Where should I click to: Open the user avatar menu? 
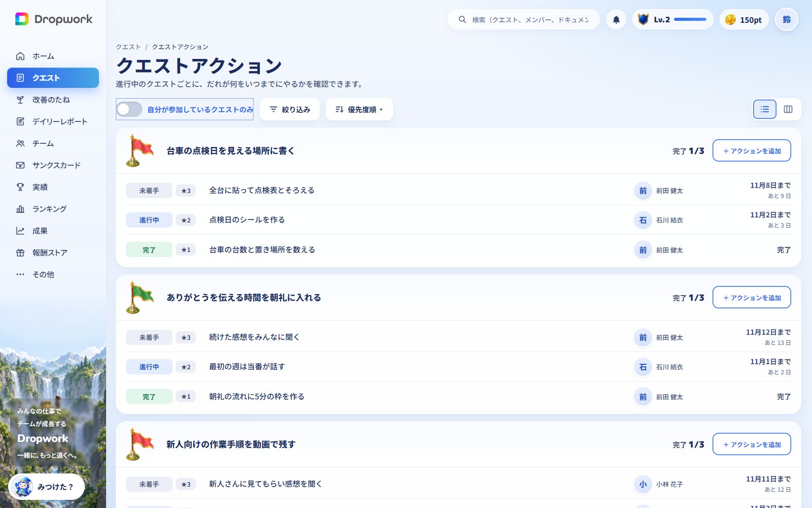pos(787,19)
